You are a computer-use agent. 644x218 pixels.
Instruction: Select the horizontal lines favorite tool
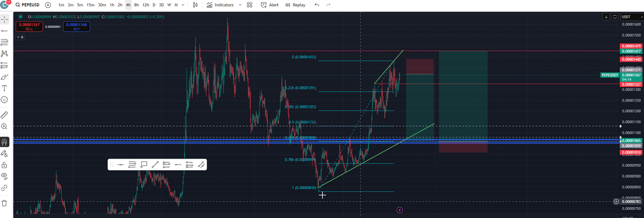[132, 165]
